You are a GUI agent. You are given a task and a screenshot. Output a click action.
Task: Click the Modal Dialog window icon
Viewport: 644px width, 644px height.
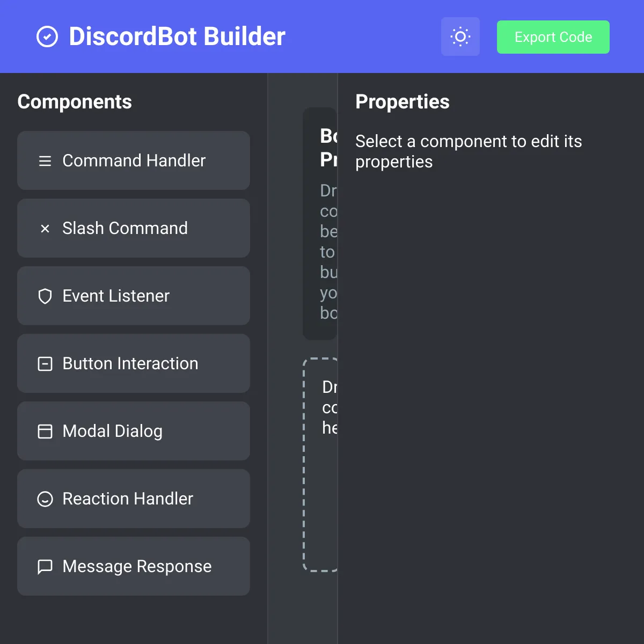pyautogui.click(x=45, y=431)
